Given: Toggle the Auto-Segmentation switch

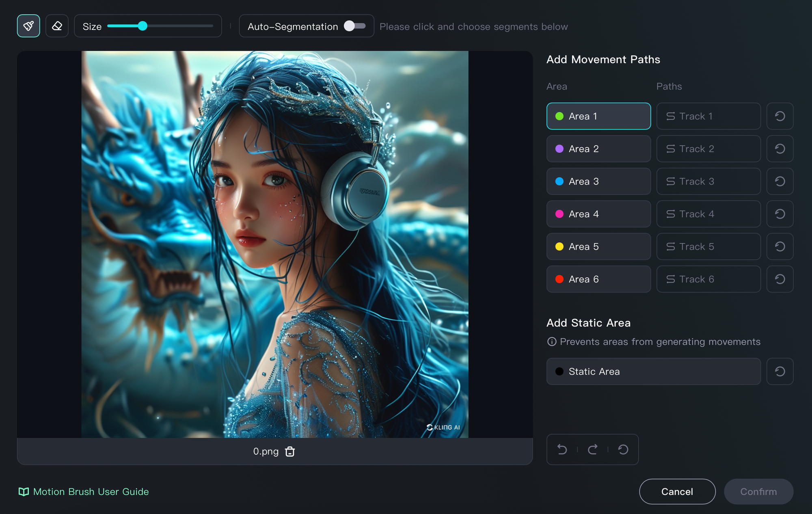Looking at the screenshot, I should point(354,26).
